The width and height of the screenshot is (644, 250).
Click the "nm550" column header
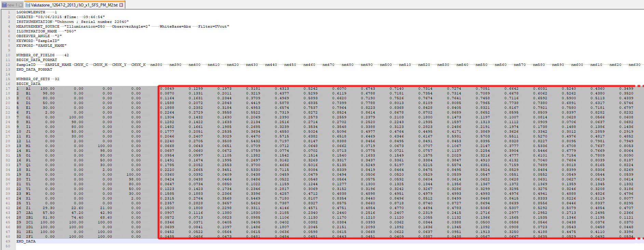(481, 65)
